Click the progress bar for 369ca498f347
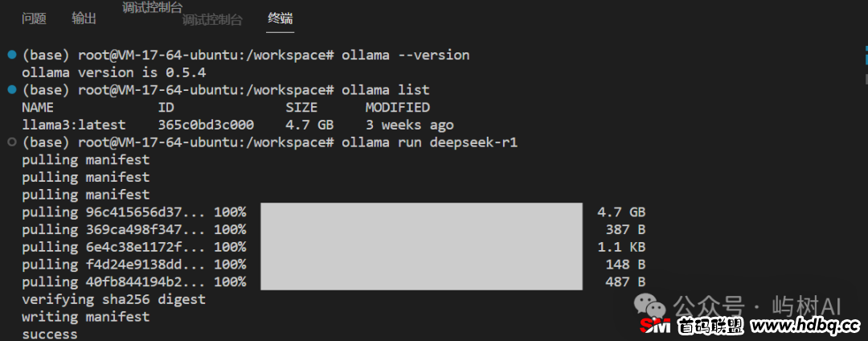Image resolution: width=868 pixels, height=341 pixels. [x=421, y=229]
